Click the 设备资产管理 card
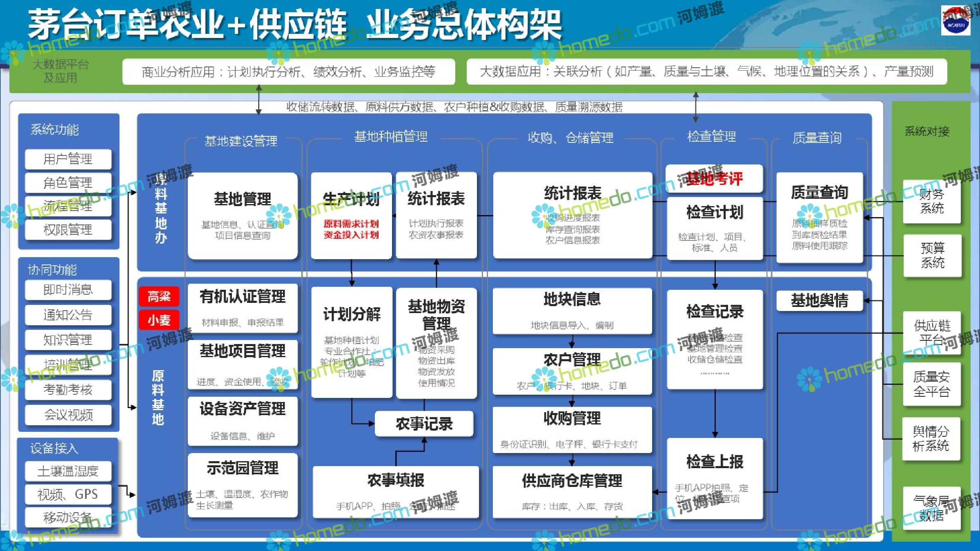Image resolution: width=980 pixels, height=551 pixels. tap(243, 421)
